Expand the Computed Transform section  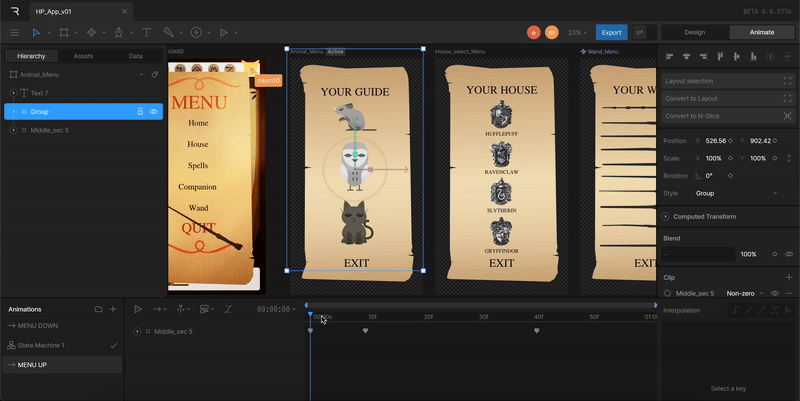666,216
